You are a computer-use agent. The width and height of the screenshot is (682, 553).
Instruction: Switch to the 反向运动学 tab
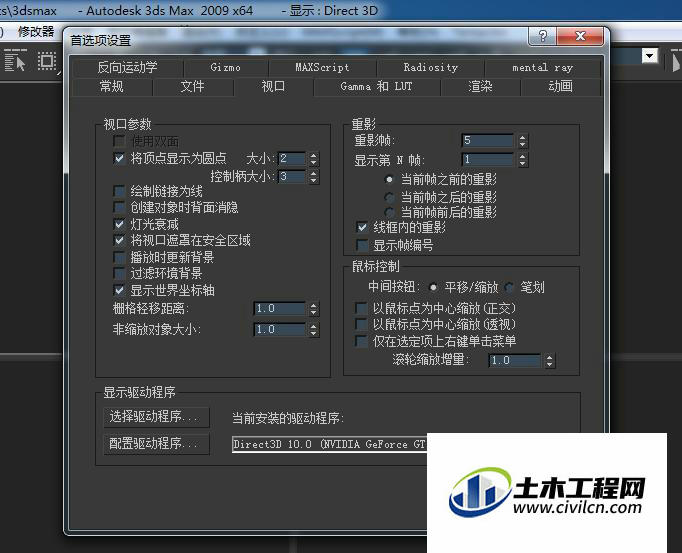point(127,67)
